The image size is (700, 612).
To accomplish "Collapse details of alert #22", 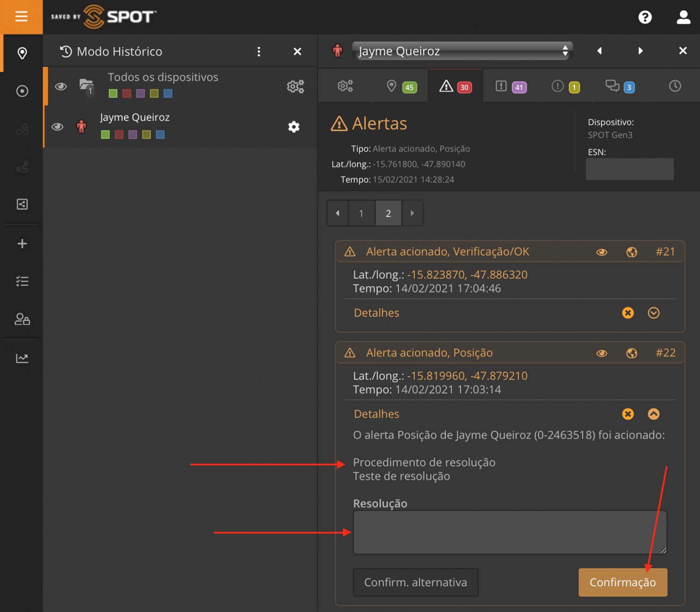I will (x=653, y=414).
